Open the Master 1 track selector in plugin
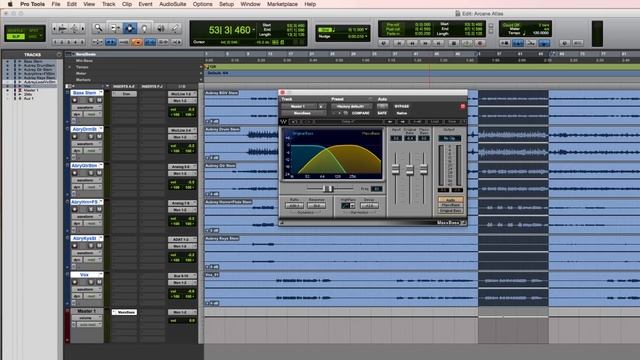 click(x=300, y=106)
